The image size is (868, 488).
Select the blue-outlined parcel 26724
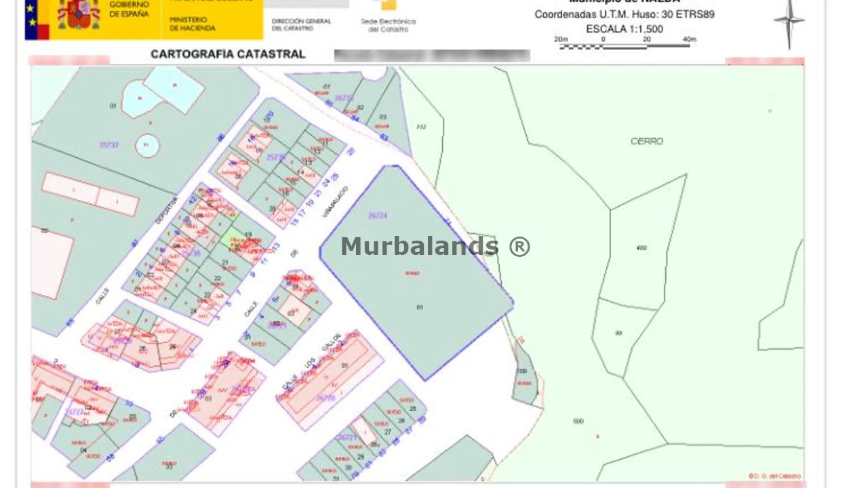point(414,271)
